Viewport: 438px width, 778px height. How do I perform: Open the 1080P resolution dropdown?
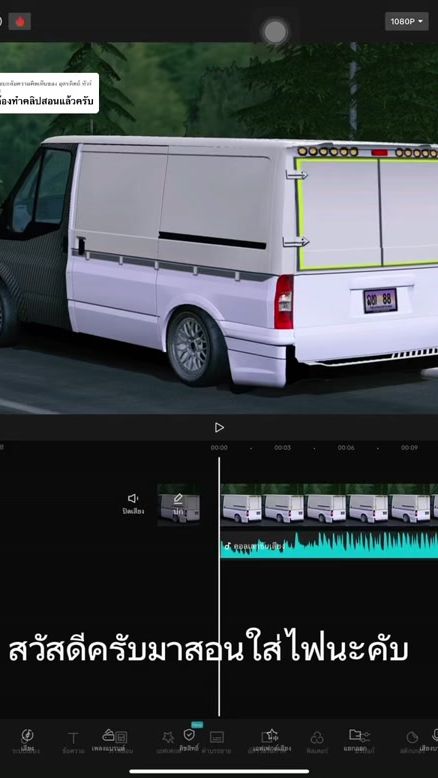point(407,21)
